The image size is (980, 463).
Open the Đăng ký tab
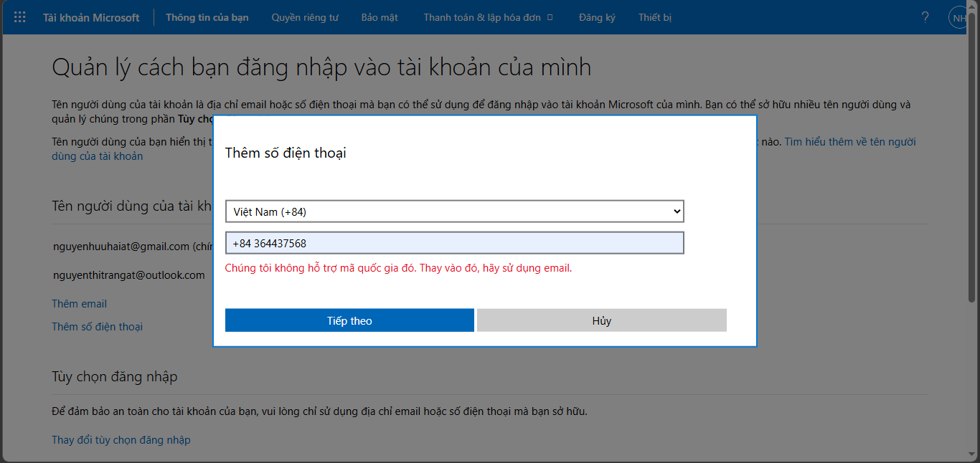597,17
